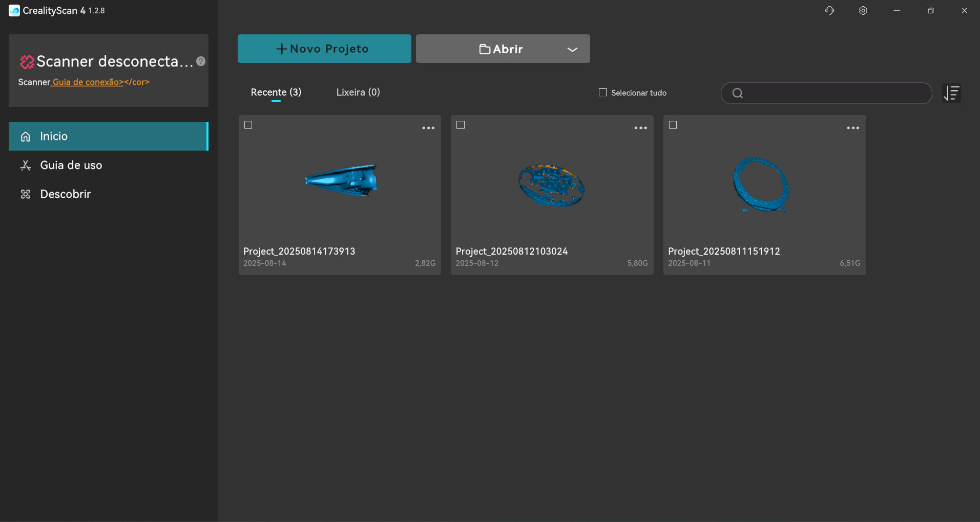
Task: Open the settings gear icon
Action: (863, 11)
